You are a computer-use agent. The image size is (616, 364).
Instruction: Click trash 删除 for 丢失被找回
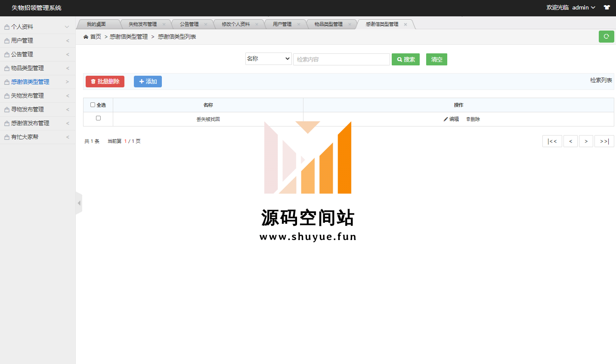(x=473, y=119)
